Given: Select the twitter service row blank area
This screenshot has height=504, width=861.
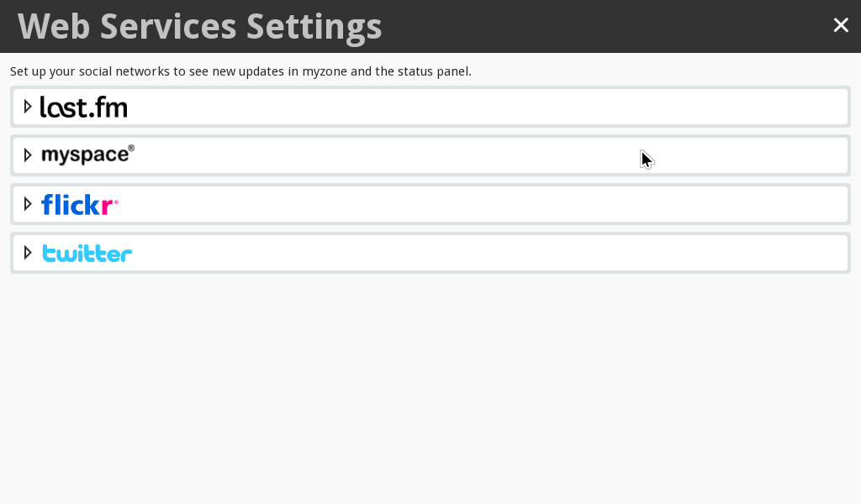Looking at the screenshot, I should coord(489,253).
